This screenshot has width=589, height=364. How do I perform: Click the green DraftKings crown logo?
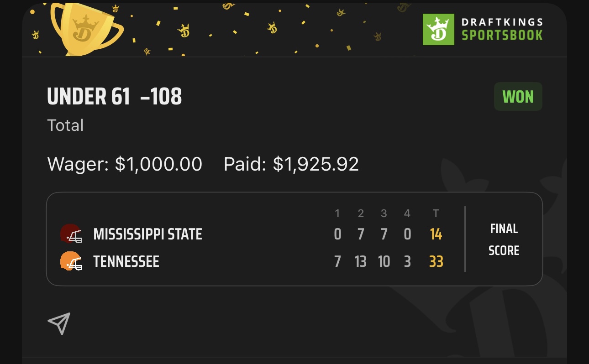click(x=438, y=30)
